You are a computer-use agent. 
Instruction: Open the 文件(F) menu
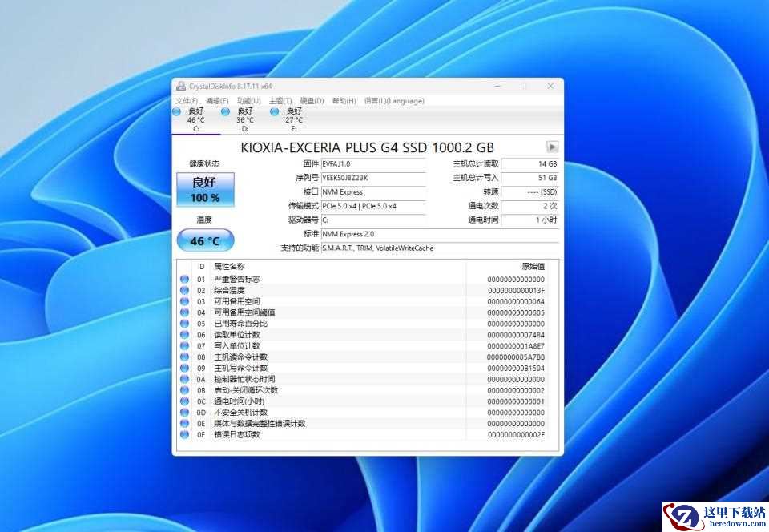(187, 100)
